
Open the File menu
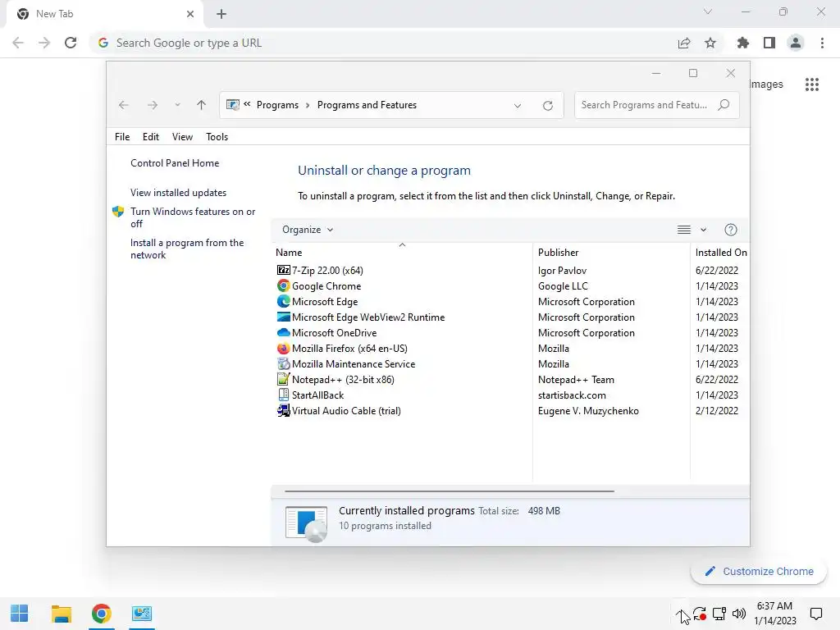coord(122,137)
